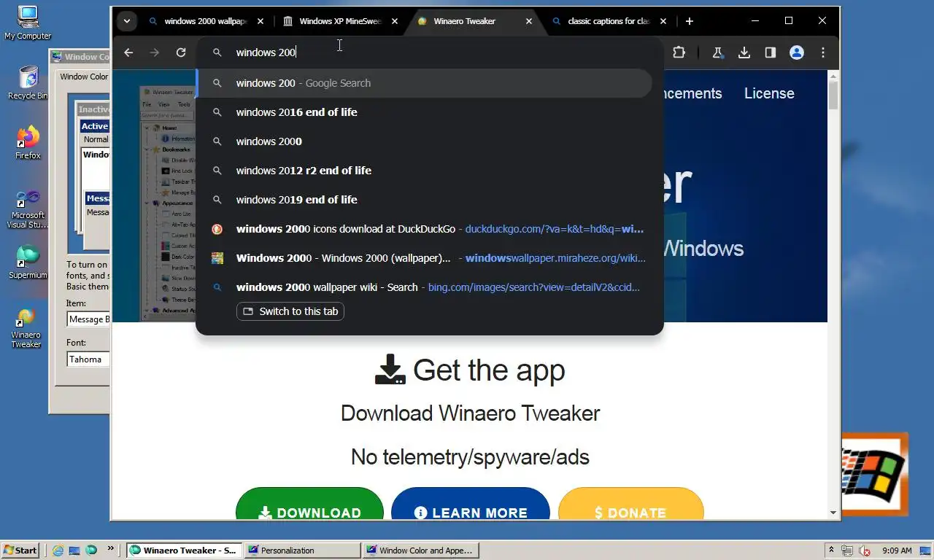Click the page scrollbar up arrow
Image resolution: width=934 pixels, height=560 pixels.
pos(833,76)
